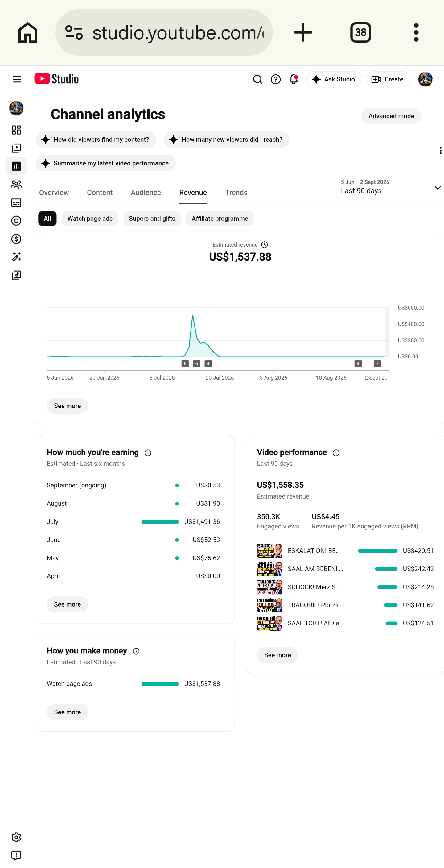Go to Dashboard in the sidebar

click(16, 130)
